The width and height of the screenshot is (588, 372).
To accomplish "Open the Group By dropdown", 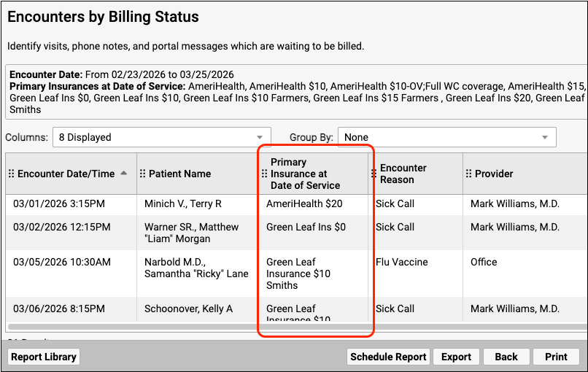I will click(446, 137).
